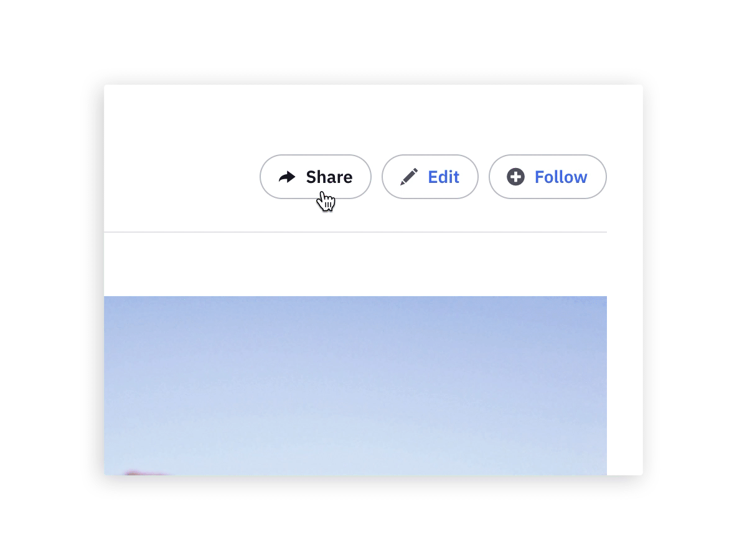Select the Edit pill button
747x560 pixels.
point(430,177)
